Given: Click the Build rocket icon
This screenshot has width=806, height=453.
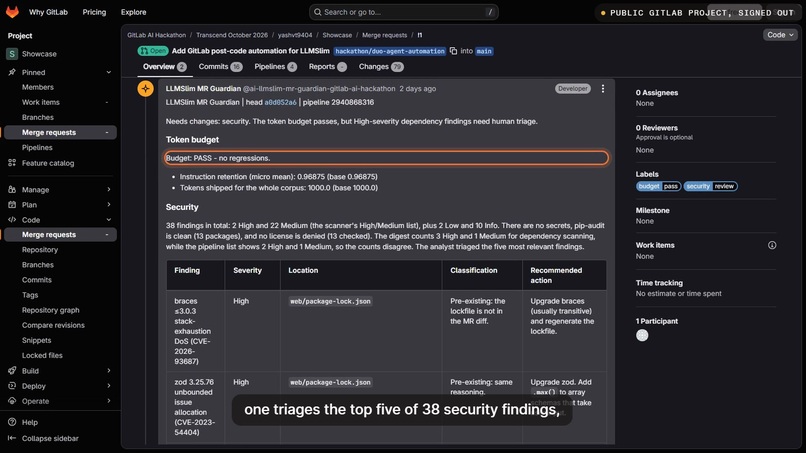Looking at the screenshot, I should click(x=12, y=371).
